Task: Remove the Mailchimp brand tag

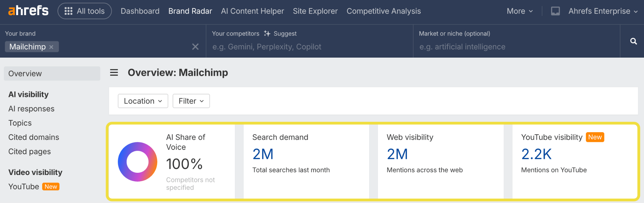Action: [51, 47]
